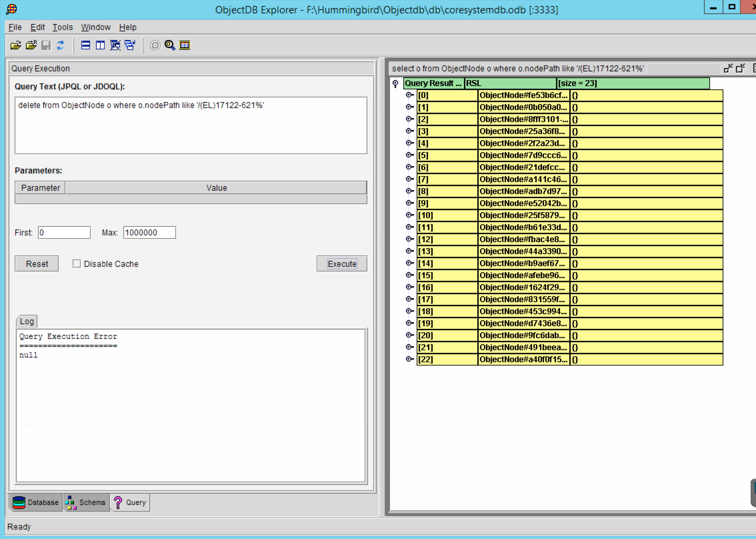Open the File menu
The width and height of the screenshot is (756, 539).
[x=15, y=27]
